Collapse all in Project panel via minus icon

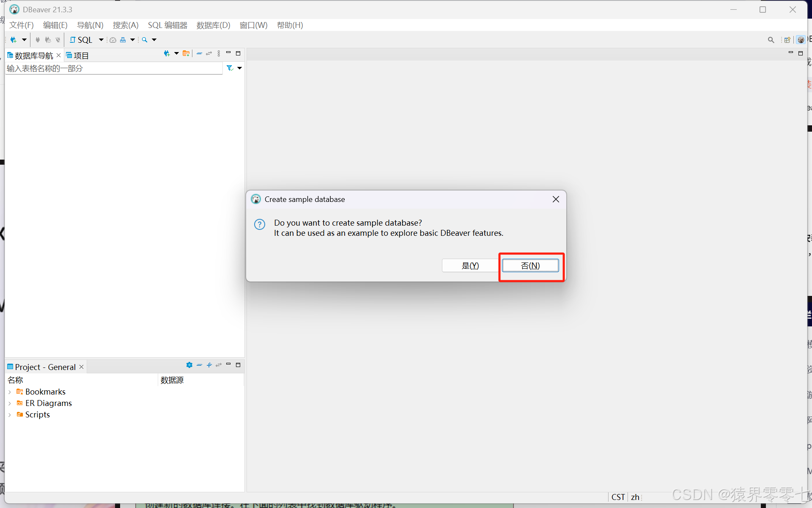pyautogui.click(x=199, y=365)
